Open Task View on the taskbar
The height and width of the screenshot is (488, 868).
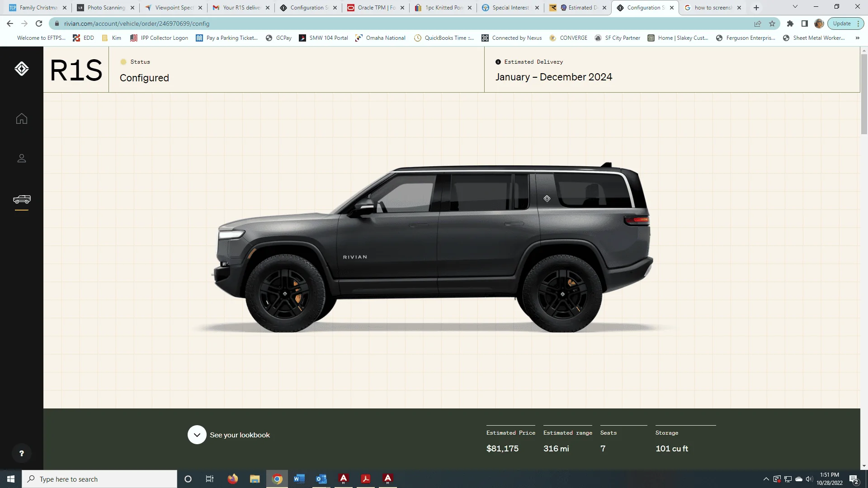pyautogui.click(x=210, y=479)
